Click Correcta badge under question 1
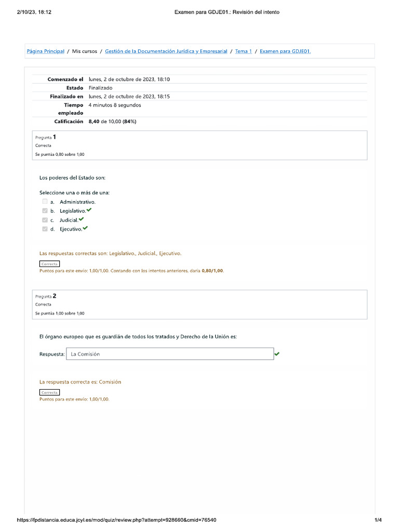The image size is (399, 532). 49,264
